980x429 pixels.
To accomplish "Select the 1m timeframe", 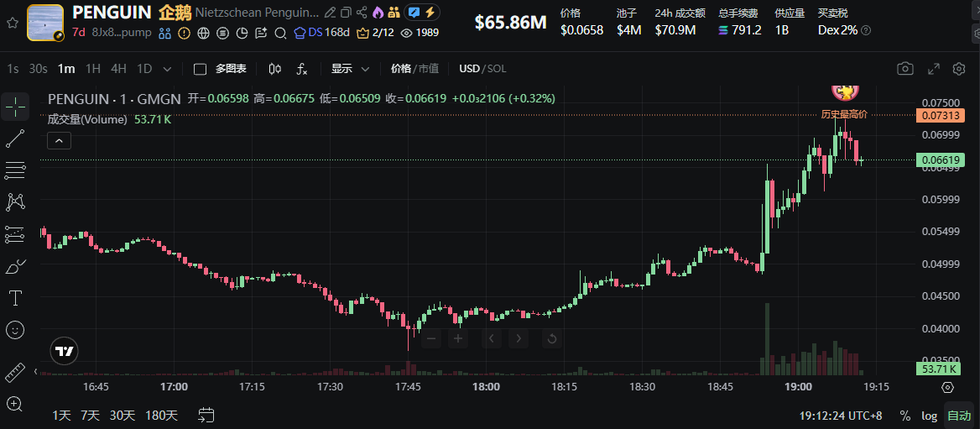I will coord(66,69).
